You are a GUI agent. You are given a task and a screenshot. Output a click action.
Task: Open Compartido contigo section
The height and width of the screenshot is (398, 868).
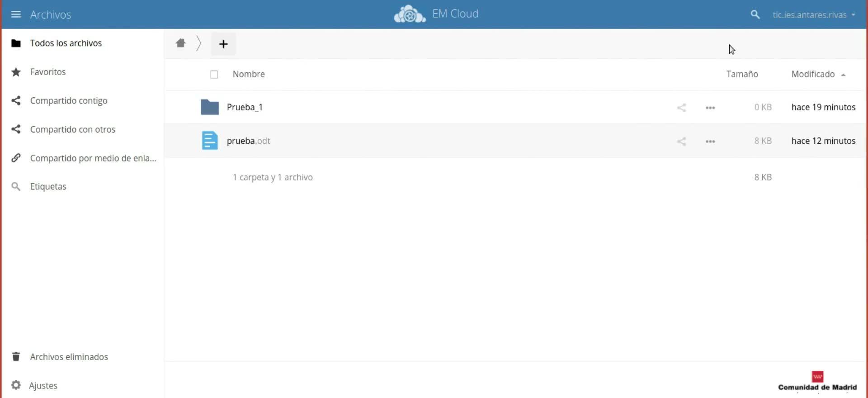[x=69, y=101]
